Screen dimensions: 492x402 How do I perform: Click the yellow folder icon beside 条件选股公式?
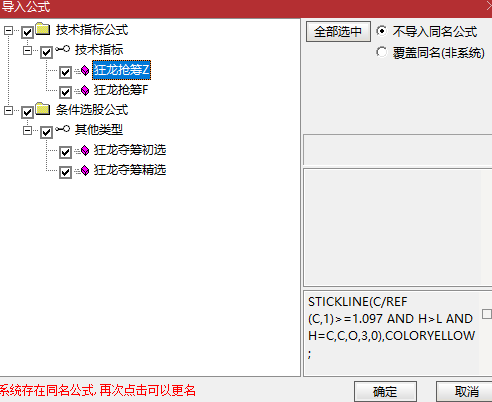coord(43,109)
